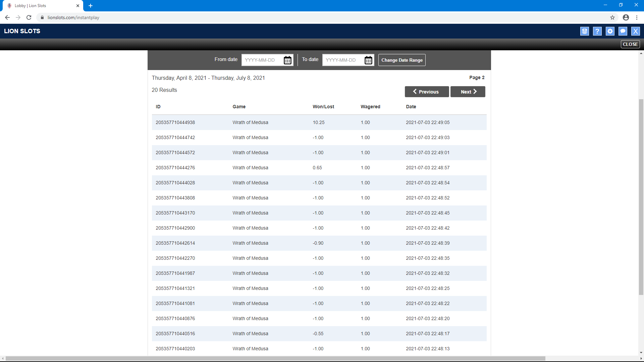The image size is (644, 362).
Task: Select row ID 205357710440516
Action: click(319, 334)
